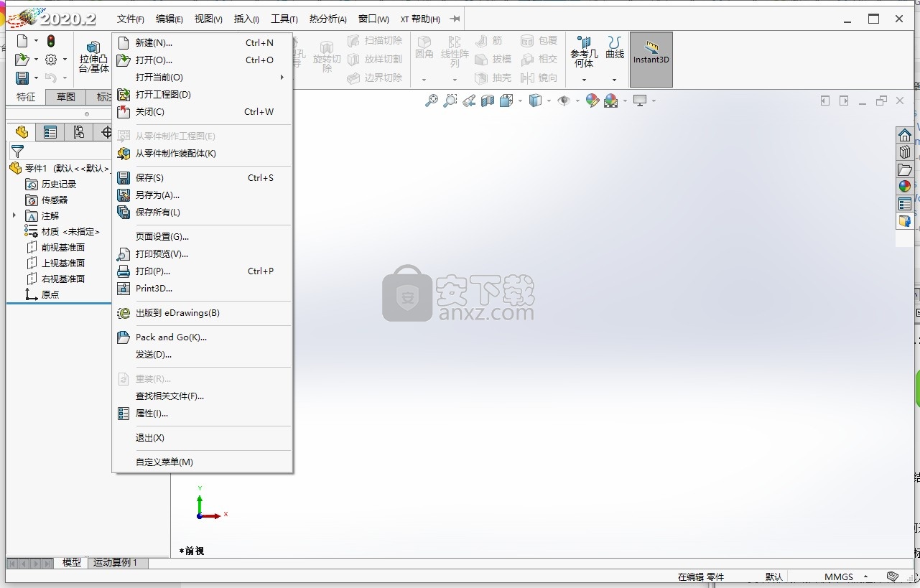Viewport: 920px width, 588px height.
Task: Select 原点 in feature tree
Action: (42, 295)
